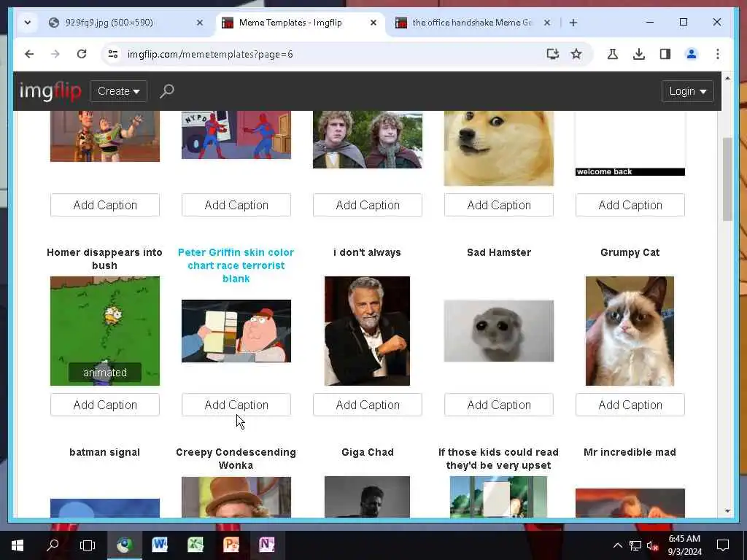Viewport: 747px width, 560px height.
Task: Add Caption under welcome back image
Action: (x=630, y=205)
